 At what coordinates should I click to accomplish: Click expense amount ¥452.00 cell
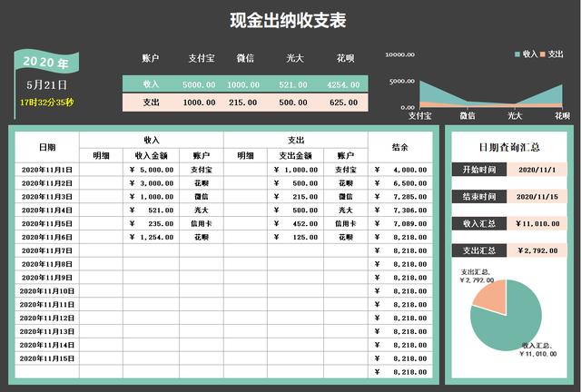295,223
